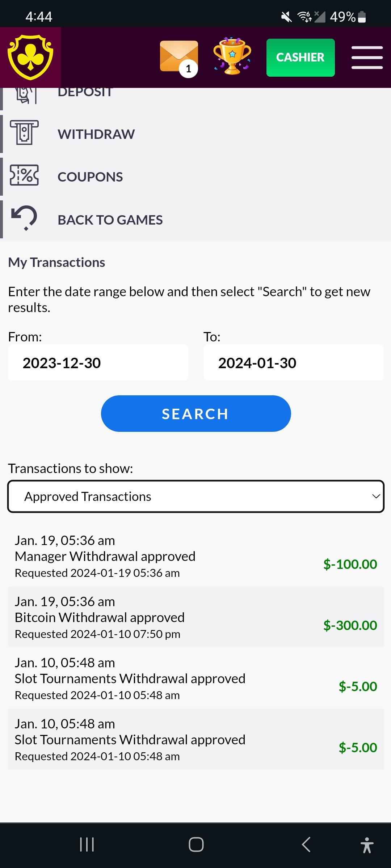
Task: Open the envelope messages inbox
Action: tap(179, 57)
